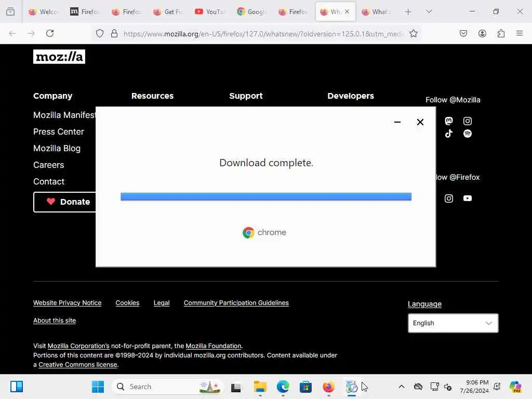The image size is (532, 399).
Task: Open Firefox's YouTube icon
Action: pos(468,198)
